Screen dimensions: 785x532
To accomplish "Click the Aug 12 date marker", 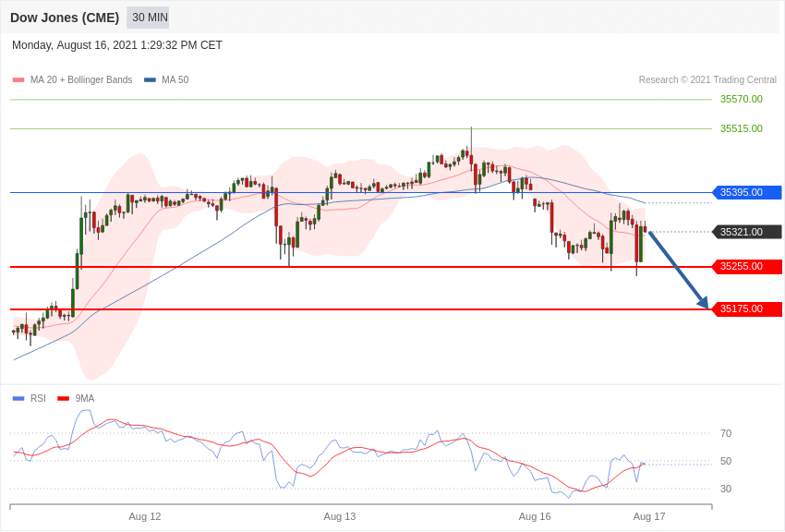I will click(145, 516).
